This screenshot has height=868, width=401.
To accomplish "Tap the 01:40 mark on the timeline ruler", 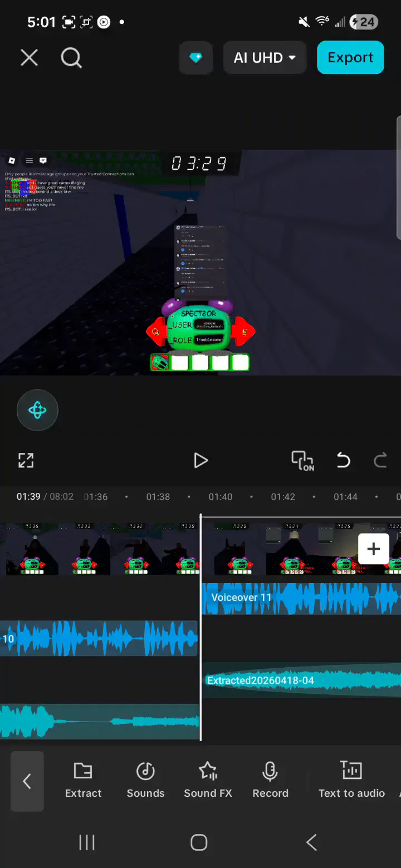I will pyautogui.click(x=220, y=497).
